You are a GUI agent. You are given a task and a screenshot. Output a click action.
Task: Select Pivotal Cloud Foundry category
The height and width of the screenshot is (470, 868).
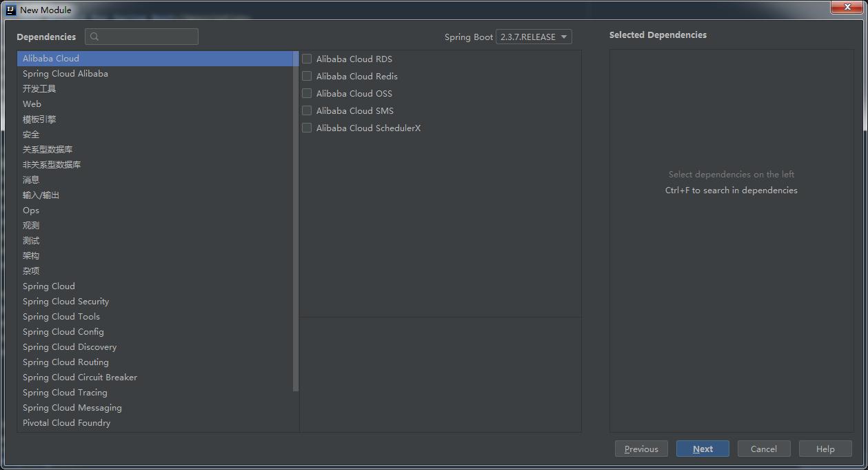(155, 423)
